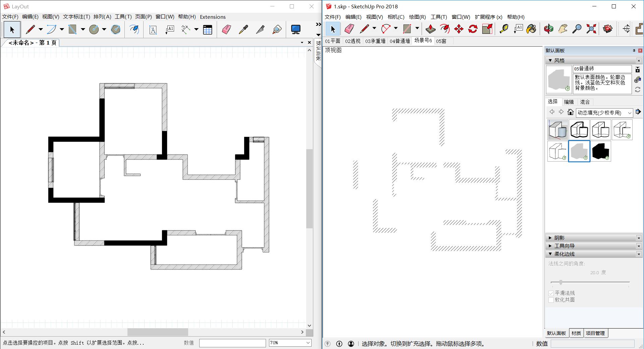Open the 材质 tray tab
Screen dimensions: 644x349
(x=576, y=333)
